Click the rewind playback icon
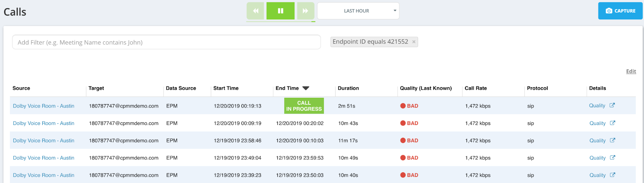The width and height of the screenshot is (644, 183). [x=255, y=11]
